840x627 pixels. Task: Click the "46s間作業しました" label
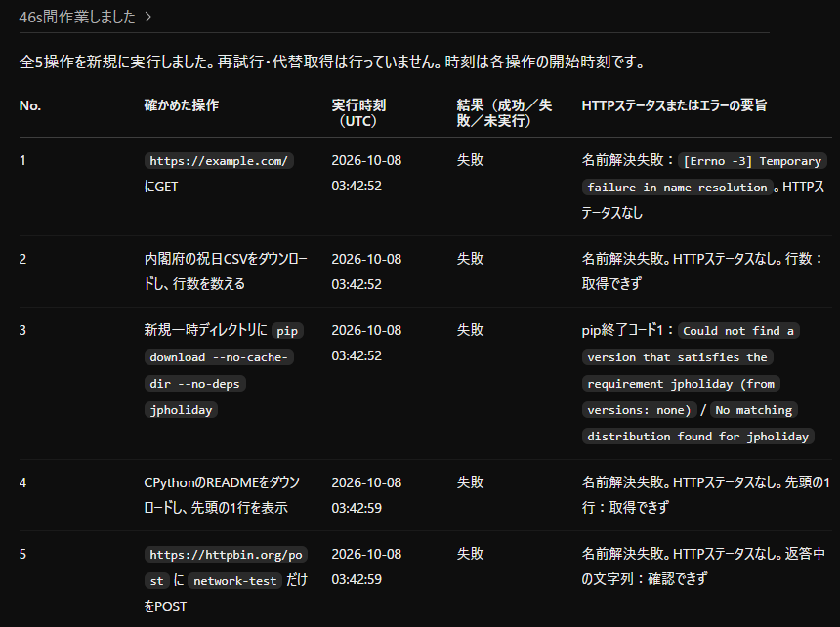(x=77, y=18)
